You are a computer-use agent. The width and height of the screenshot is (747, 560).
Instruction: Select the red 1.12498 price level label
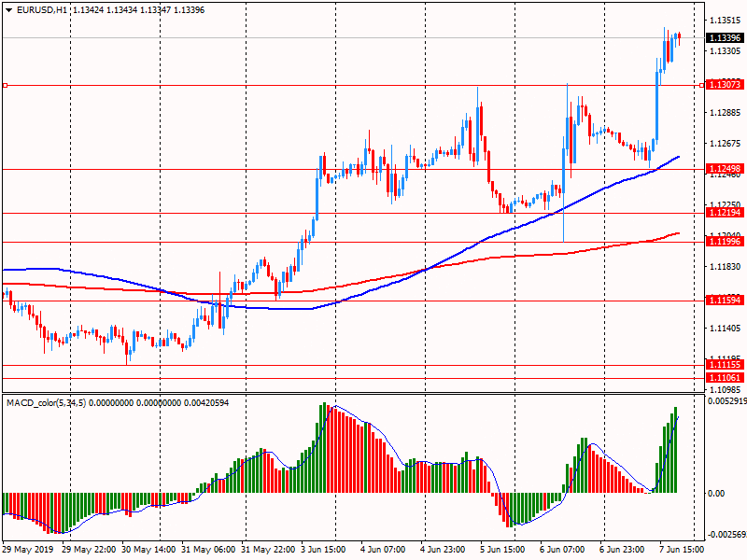click(x=725, y=169)
